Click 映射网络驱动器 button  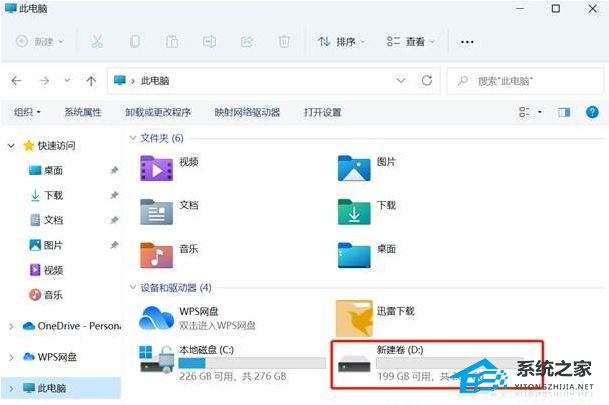point(247,112)
